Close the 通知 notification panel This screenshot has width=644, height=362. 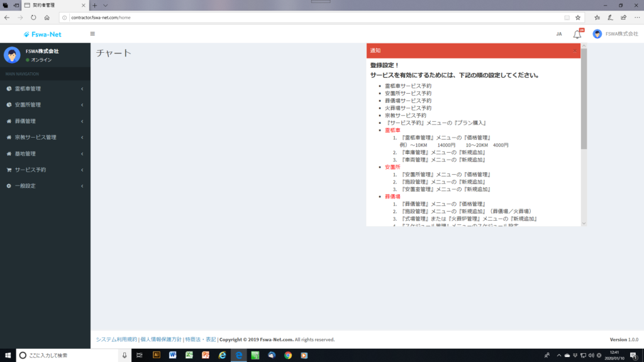click(x=575, y=50)
